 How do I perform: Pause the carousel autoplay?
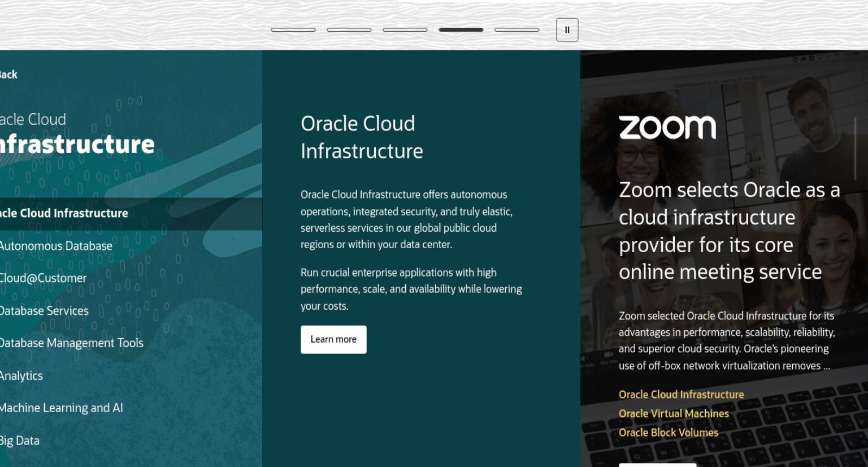[567, 30]
